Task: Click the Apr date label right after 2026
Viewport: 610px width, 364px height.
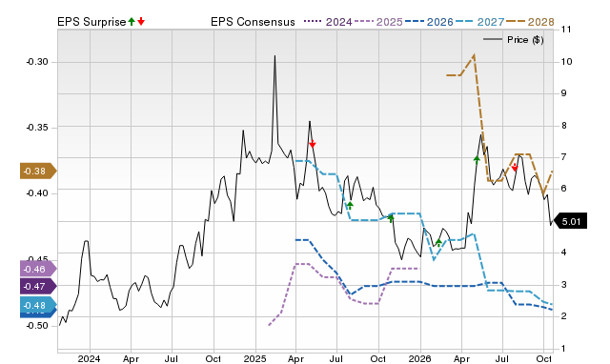Action: click(x=461, y=358)
